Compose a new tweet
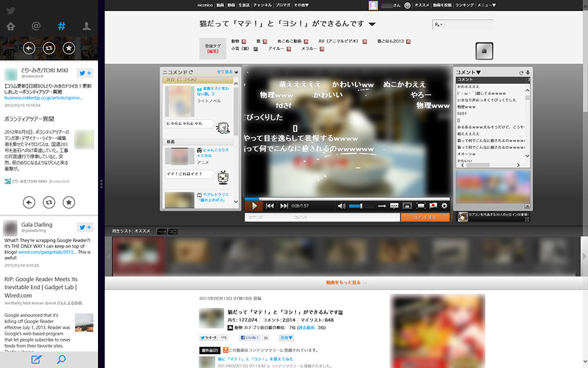This screenshot has height=368, width=588. (37, 359)
